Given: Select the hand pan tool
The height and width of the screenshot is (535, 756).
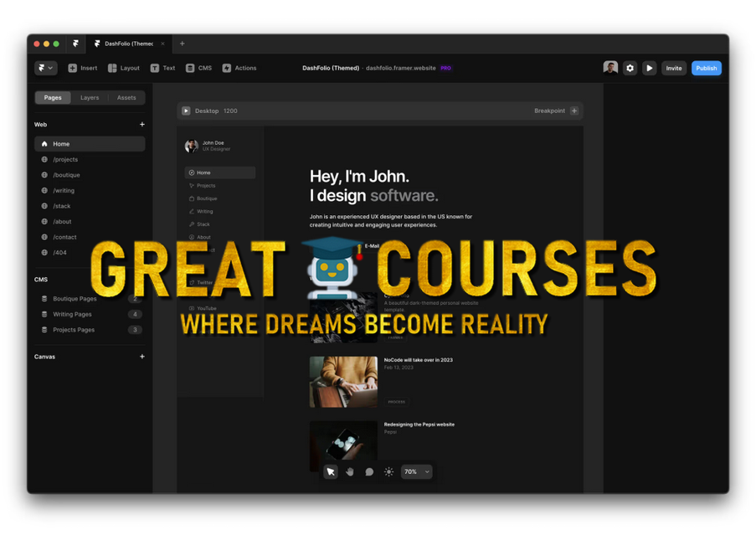Looking at the screenshot, I should [350, 472].
